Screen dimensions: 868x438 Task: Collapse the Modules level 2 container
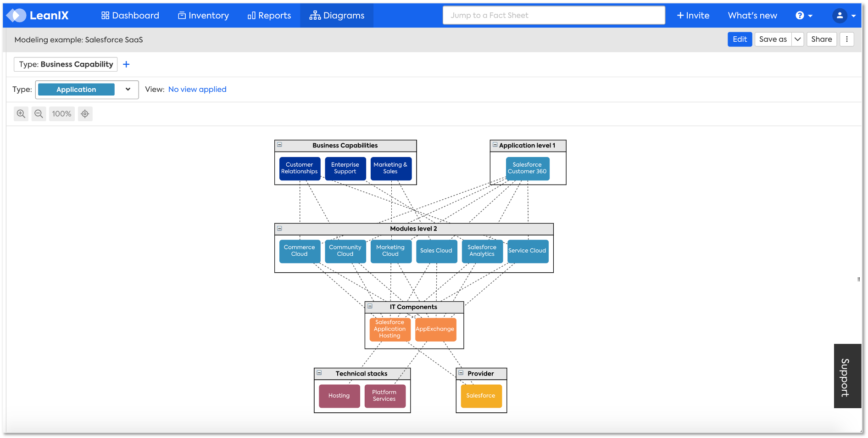point(279,228)
